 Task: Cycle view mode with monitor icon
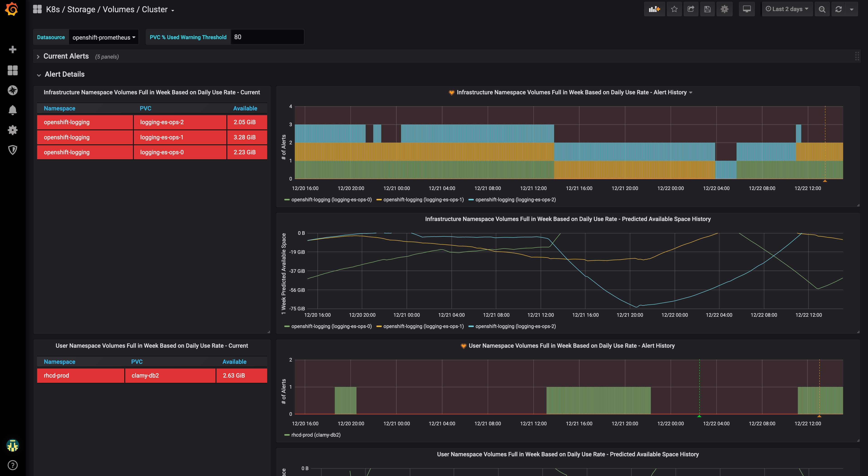point(747,10)
